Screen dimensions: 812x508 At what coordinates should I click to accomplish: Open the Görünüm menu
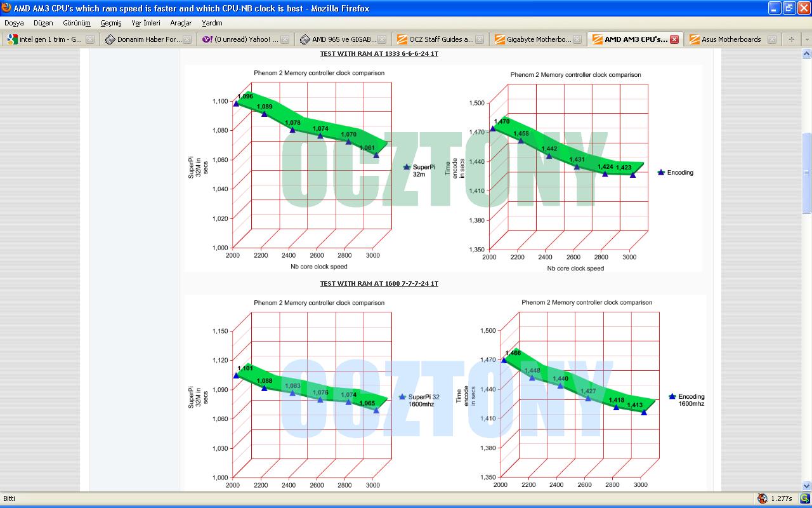coord(77,23)
